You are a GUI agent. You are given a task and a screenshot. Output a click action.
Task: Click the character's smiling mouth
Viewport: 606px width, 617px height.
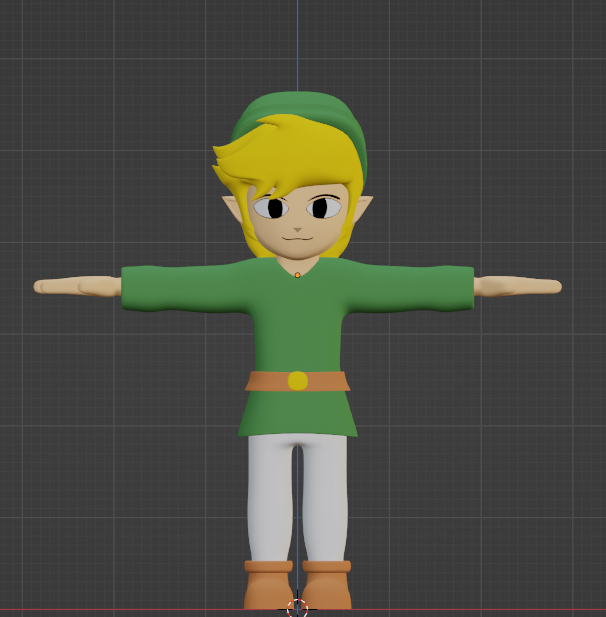(x=297, y=238)
